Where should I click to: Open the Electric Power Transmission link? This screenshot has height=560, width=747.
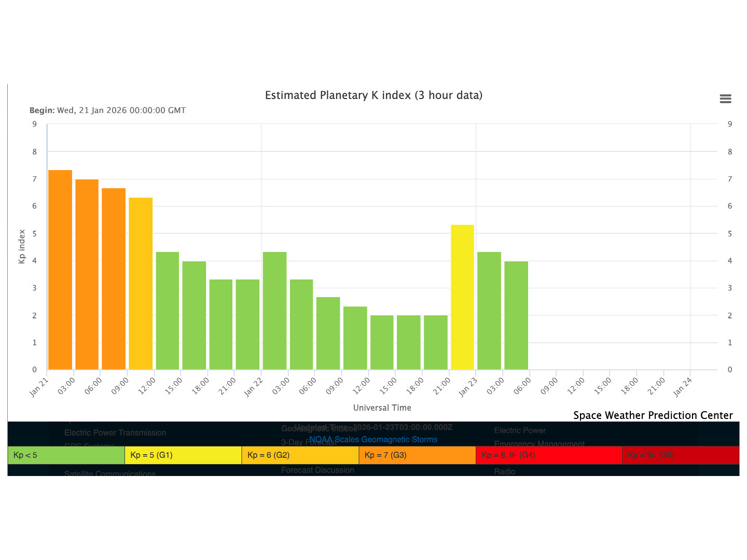tap(115, 432)
